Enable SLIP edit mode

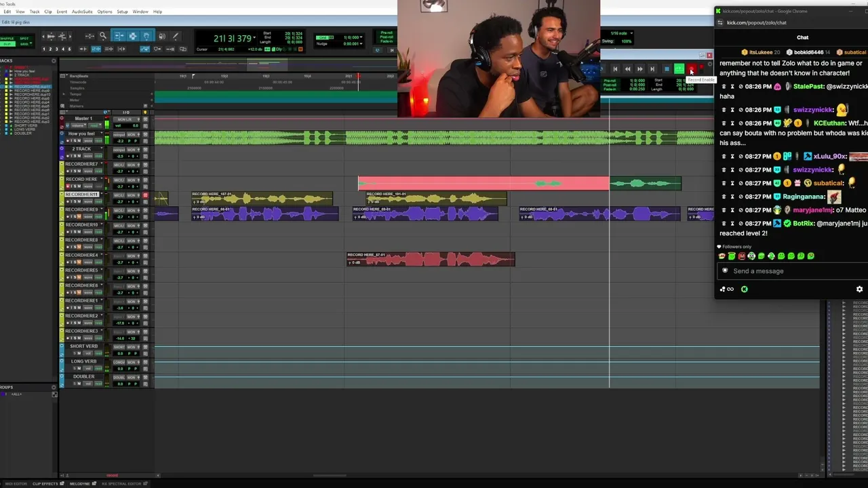[x=7, y=44]
